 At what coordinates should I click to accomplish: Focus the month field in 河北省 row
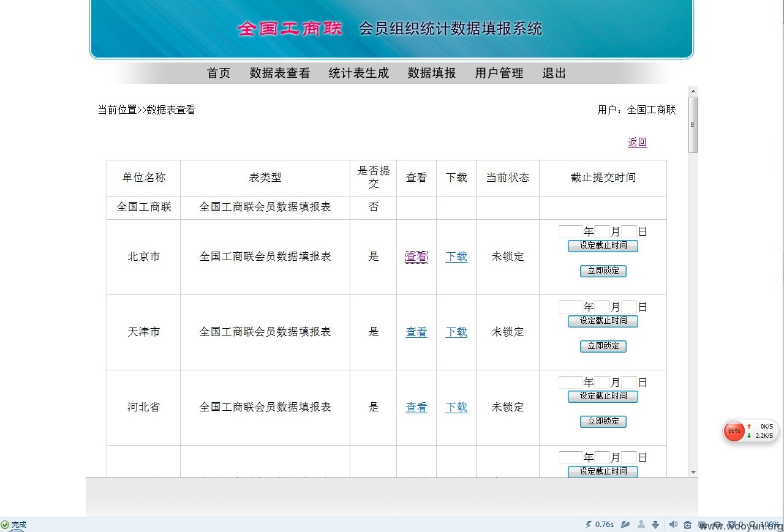(602, 383)
